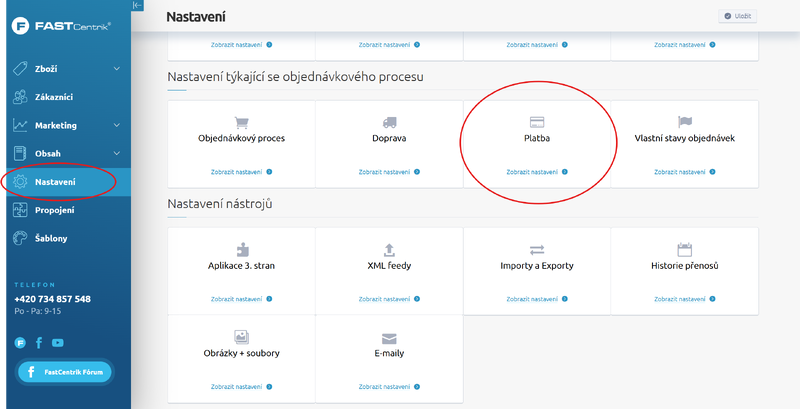
Task: Click the Aplikace 3. stran puzzle icon
Action: [242, 249]
